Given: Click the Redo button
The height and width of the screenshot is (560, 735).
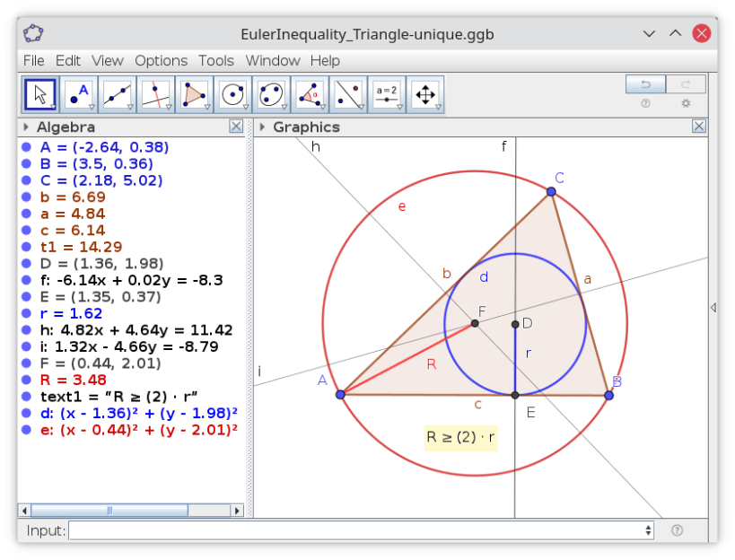Looking at the screenshot, I should coord(686,83).
